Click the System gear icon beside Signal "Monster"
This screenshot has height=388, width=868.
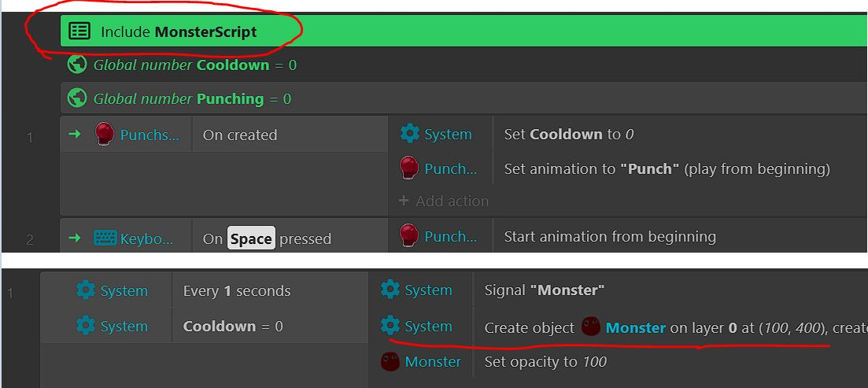tap(390, 290)
